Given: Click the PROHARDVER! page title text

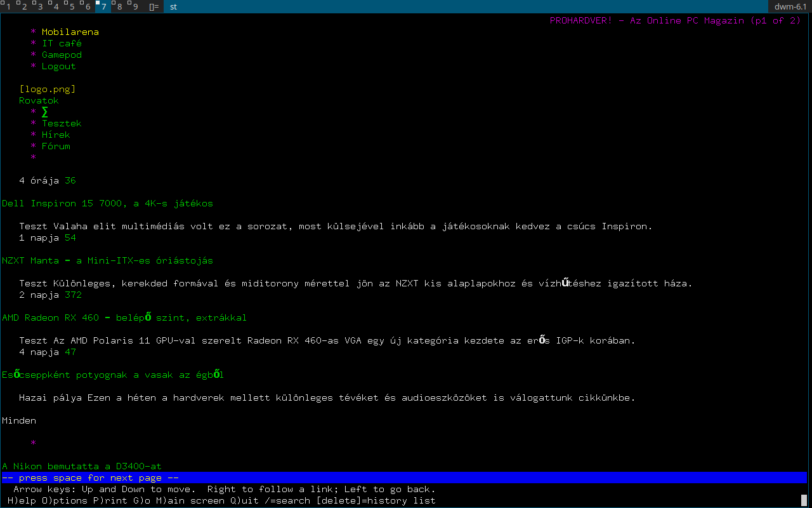Looking at the screenshot, I should coord(676,20).
